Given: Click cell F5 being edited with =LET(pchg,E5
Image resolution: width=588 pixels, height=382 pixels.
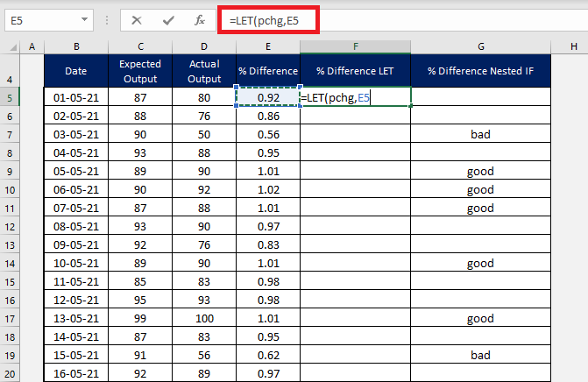Looking at the screenshot, I should click(355, 97).
